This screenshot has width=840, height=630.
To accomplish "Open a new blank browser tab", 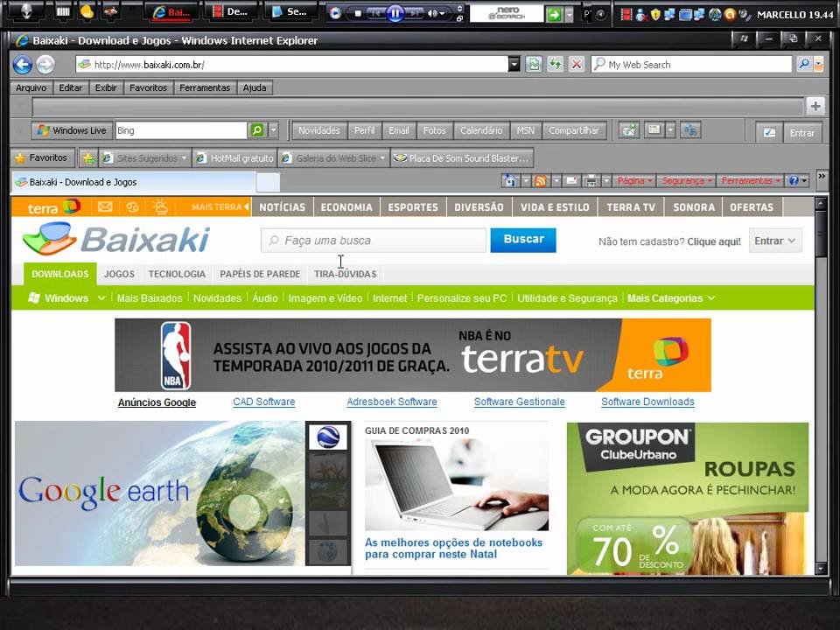I will [x=268, y=182].
